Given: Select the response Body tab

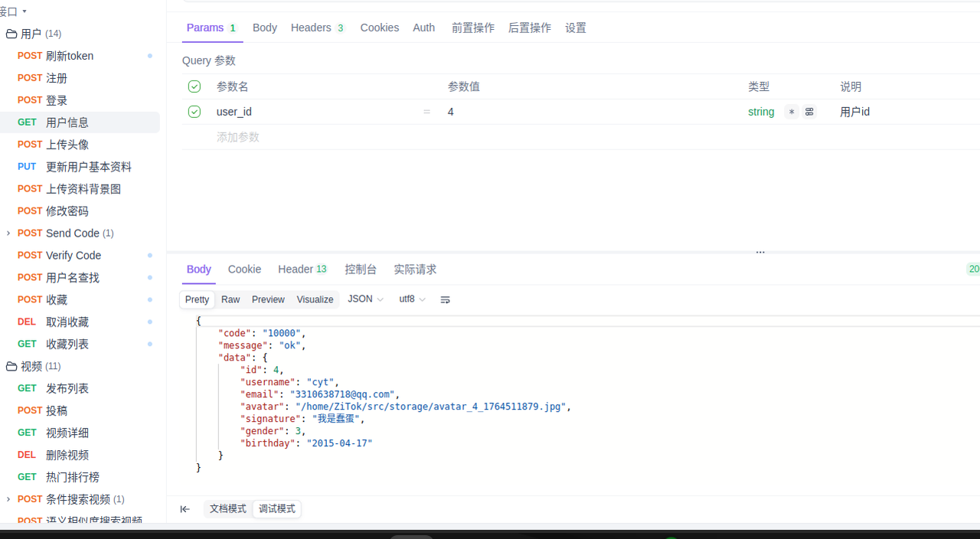Looking at the screenshot, I should 199,269.
